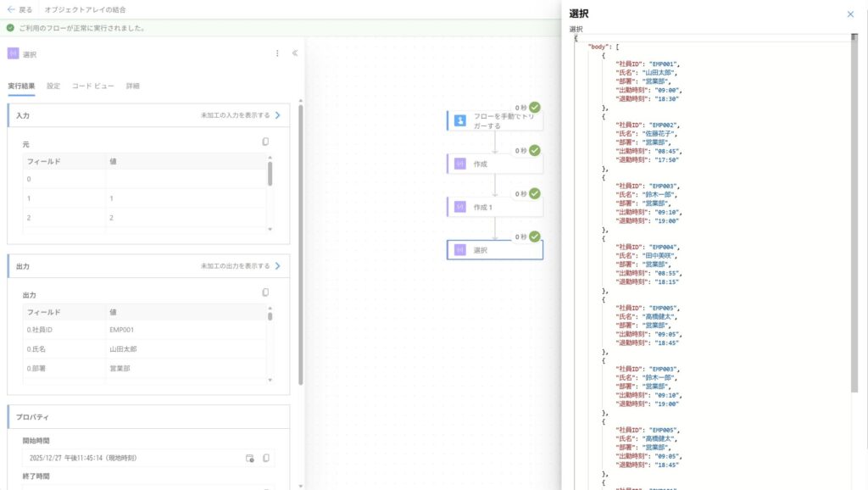Copy the 開始時間 start time value
The height and width of the screenshot is (490, 868).
266,458
